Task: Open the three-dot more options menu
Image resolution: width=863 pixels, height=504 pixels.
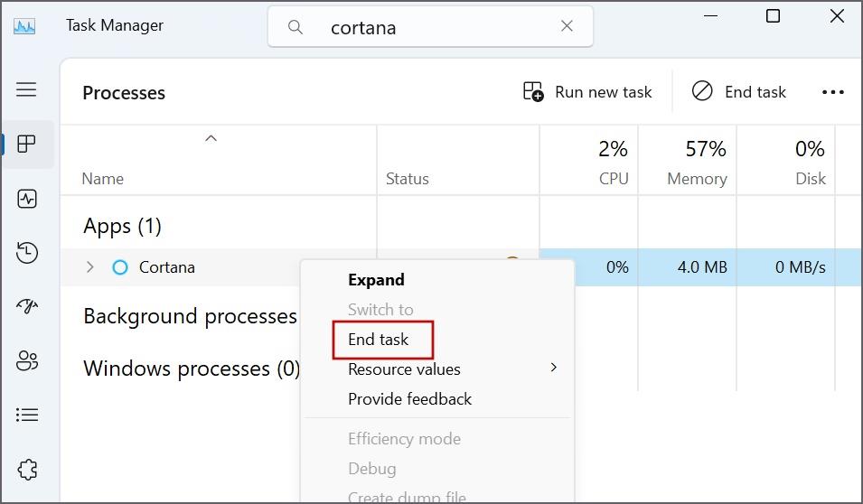Action: click(833, 92)
